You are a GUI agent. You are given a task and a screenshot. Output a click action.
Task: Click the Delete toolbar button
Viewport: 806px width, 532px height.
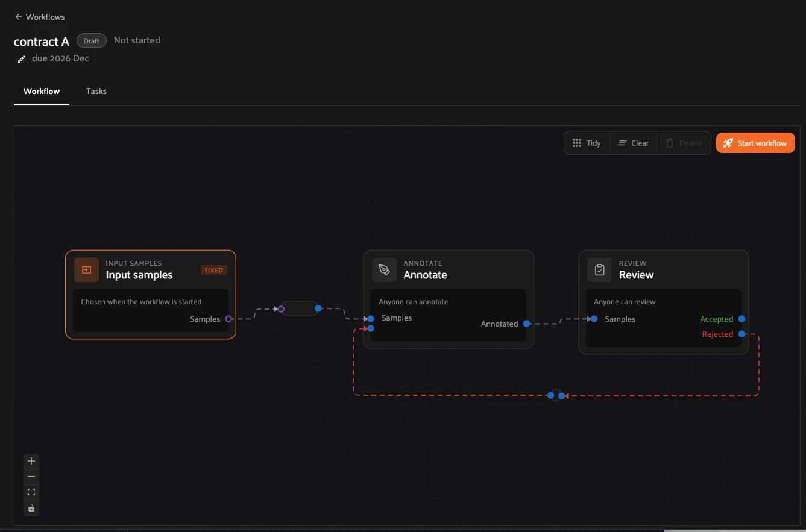tap(684, 143)
